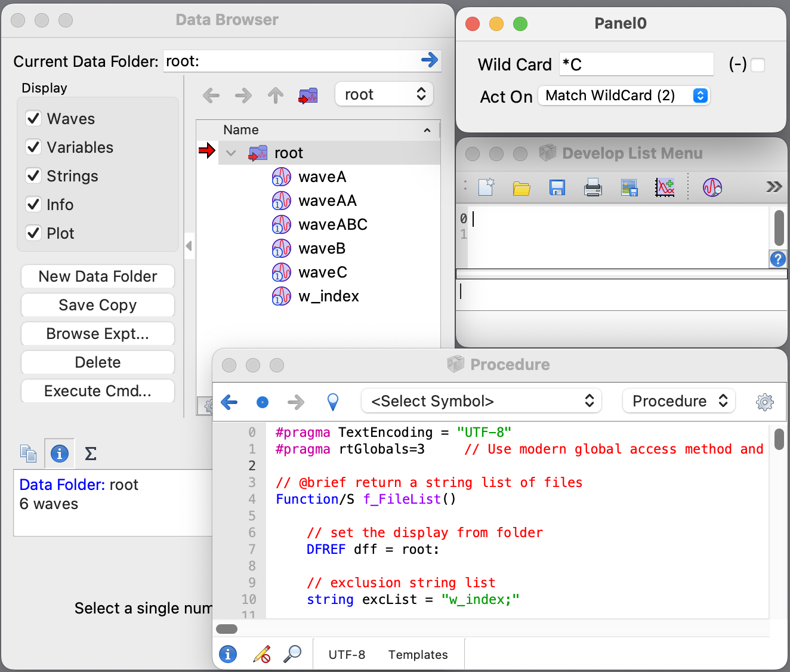Click the blue back arrow in Procedure window
790x672 pixels.
click(x=229, y=402)
